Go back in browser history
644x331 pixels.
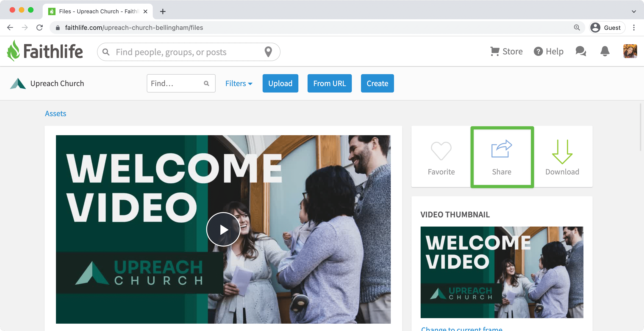[10, 28]
